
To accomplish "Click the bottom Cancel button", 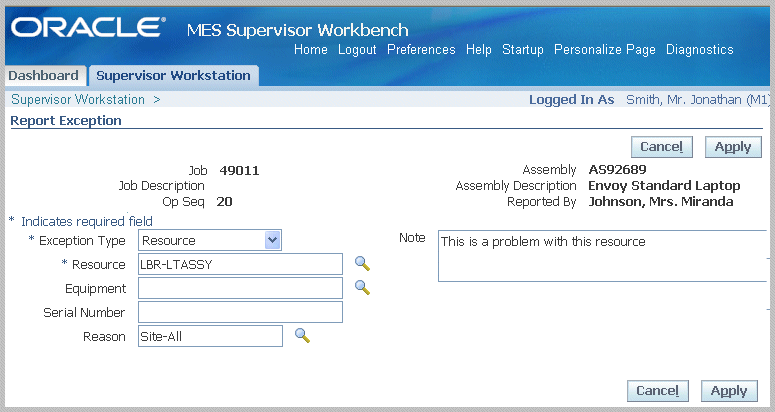I will 658,391.
